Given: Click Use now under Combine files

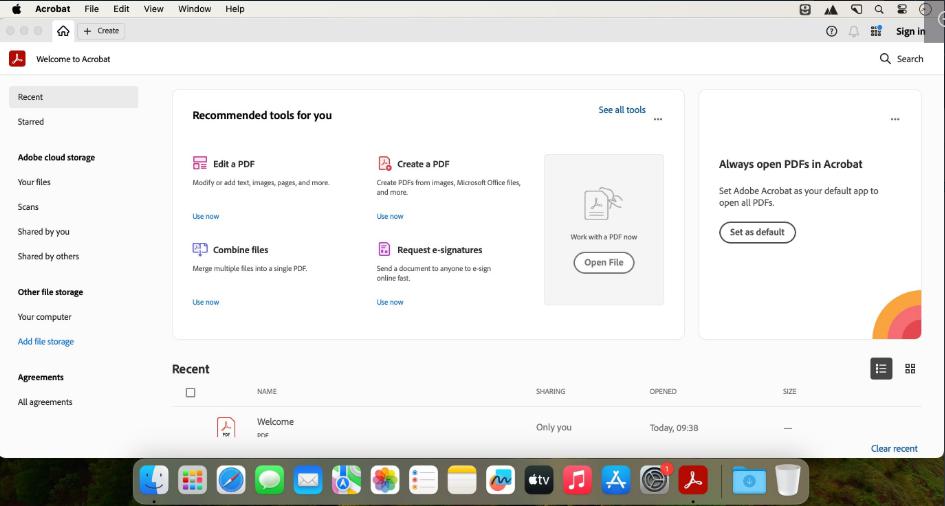Looking at the screenshot, I should [x=206, y=302].
